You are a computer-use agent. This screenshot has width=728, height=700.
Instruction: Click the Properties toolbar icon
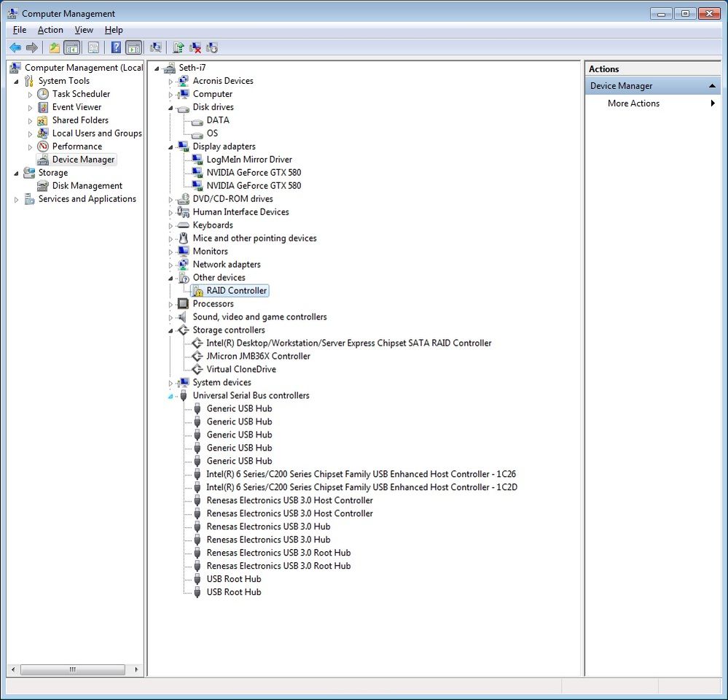[93, 47]
